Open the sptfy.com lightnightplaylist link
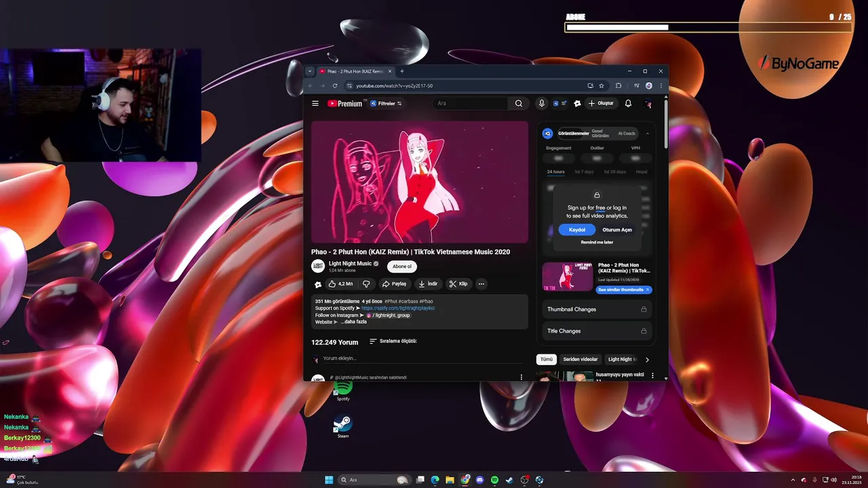Viewport: 868px width, 488px height. (x=398, y=308)
